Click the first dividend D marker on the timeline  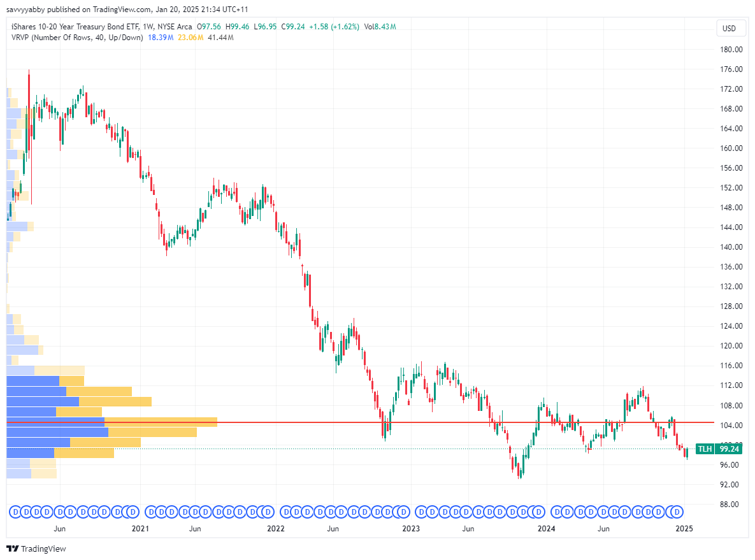15,512
